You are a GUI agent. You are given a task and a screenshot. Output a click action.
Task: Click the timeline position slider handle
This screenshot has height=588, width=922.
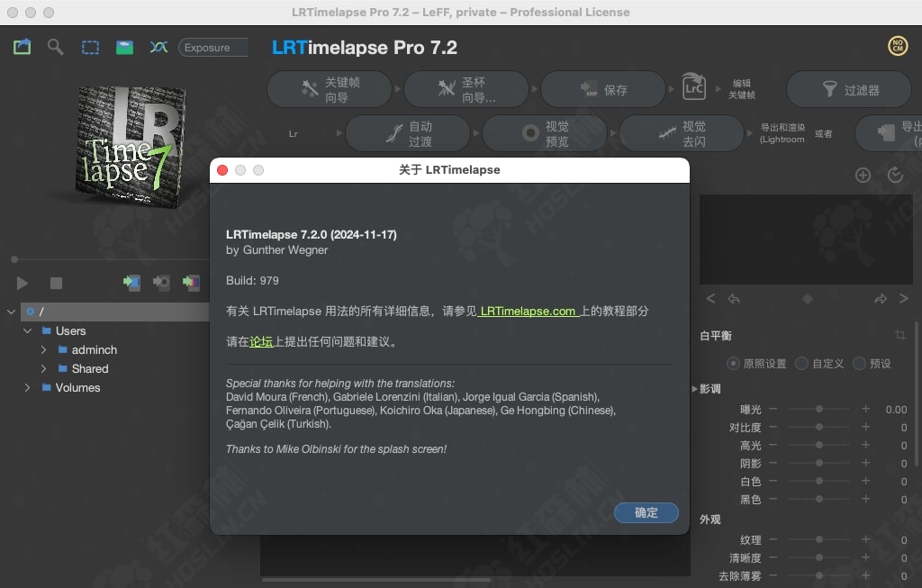pos(14,259)
